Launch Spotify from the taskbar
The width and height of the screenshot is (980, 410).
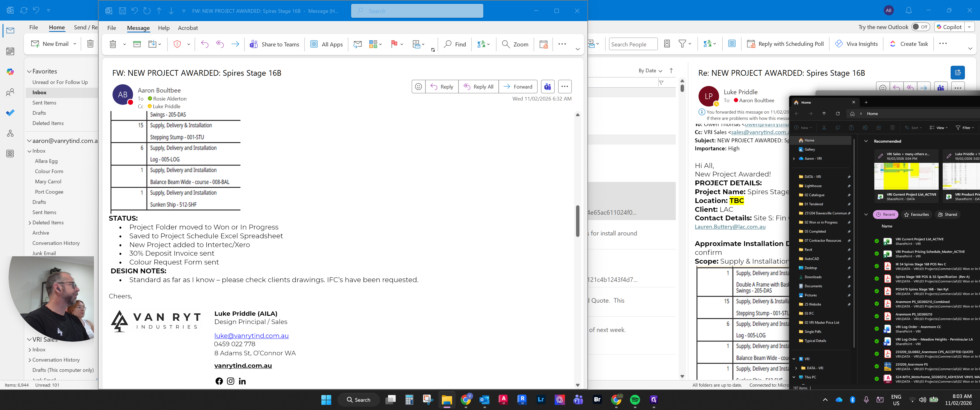tap(634, 400)
